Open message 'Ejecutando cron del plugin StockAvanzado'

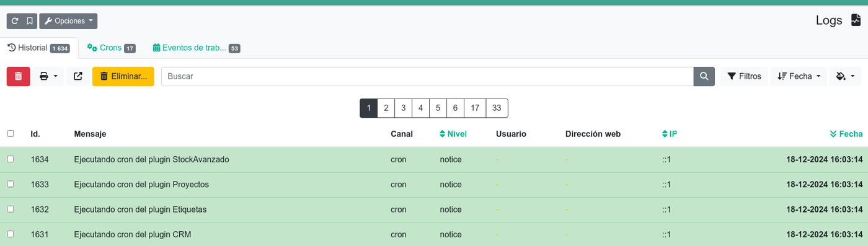pos(151,159)
